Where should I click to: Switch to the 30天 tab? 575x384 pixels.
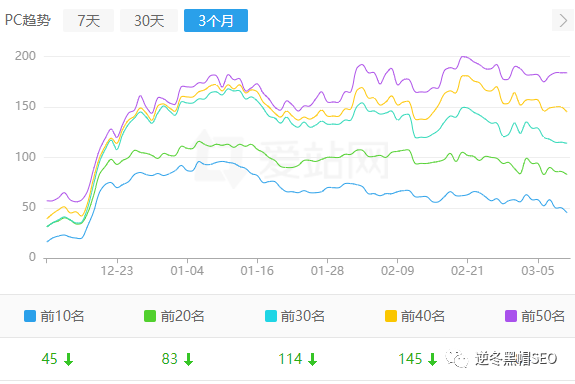tap(149, 21)
